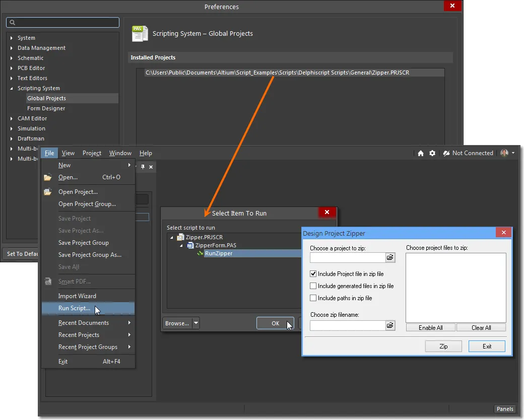The width and height of the screenshot is (524, 420).
Task: Enable Include paths in zip file
Action: pos(313,298)
